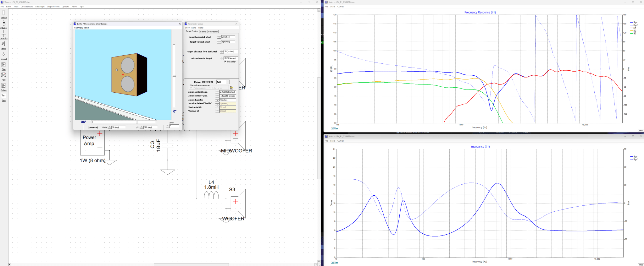
Task: Select the Piston diameter radio button
Action: click(192, 88)
